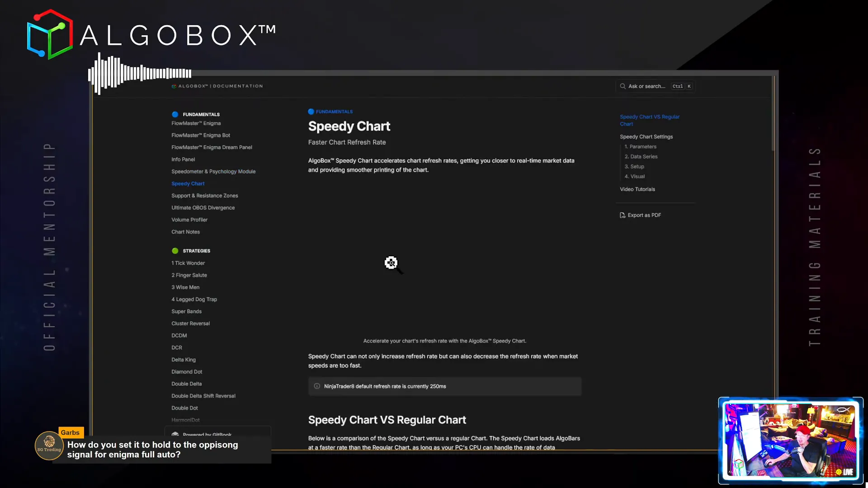Image resolution: width=868 pixels, height=488 pixels.
Task: Open Chart Notes page
Action: 185,232
